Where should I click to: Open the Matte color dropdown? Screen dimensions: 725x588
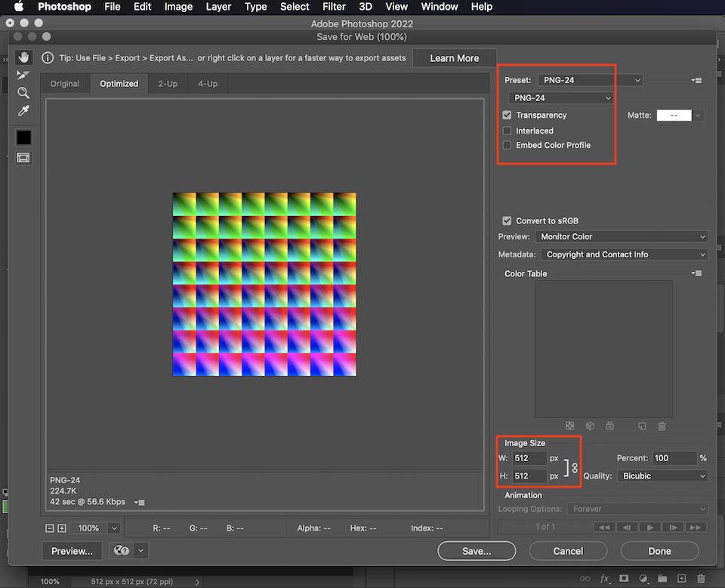click(698, 115)
